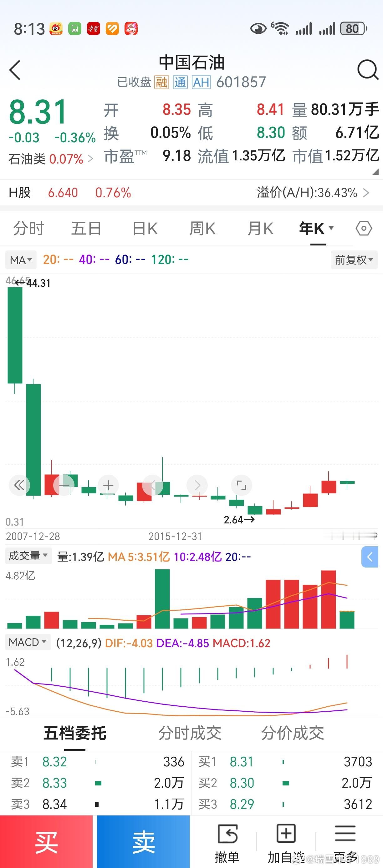383x868 pixels.
Task: Open the MACD indicator dropdown
Action: (28, 642)
